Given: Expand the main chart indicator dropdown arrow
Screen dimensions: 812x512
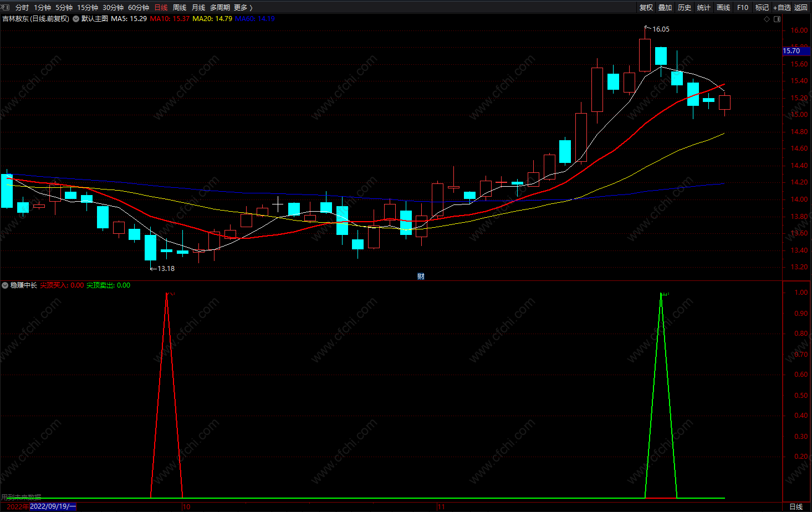Looking at the screenshot, I should 76,19.
